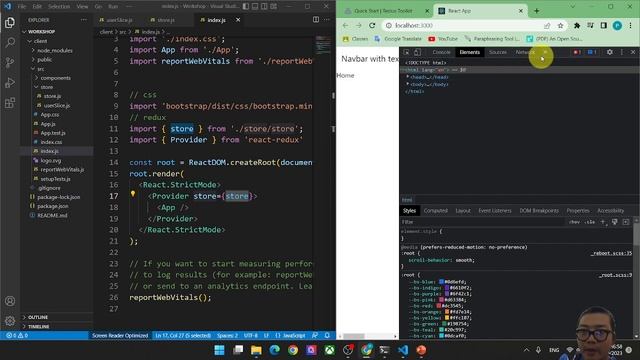Click the --bs-green color swatch
The height and width of the screenshot is (360, 640).
point(444,324)
